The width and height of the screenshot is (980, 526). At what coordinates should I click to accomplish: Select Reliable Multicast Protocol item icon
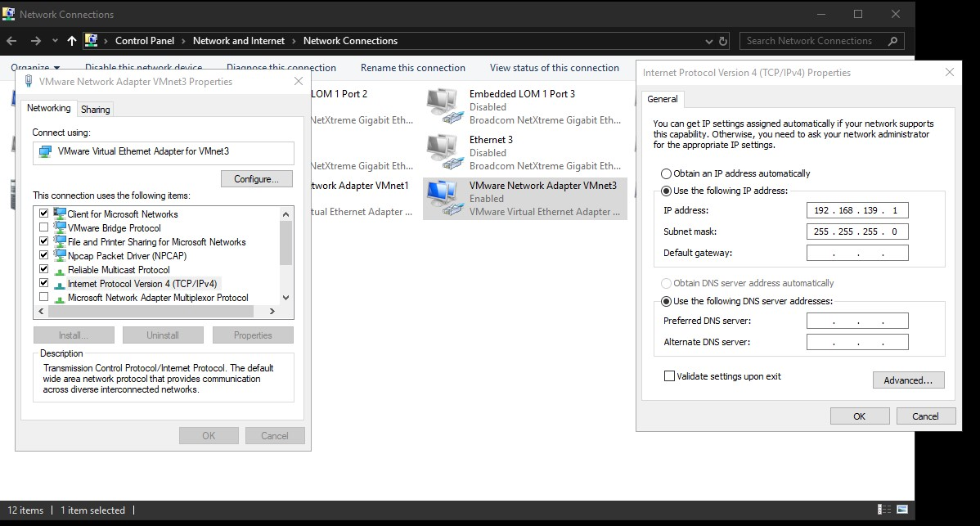pos(60,271)
